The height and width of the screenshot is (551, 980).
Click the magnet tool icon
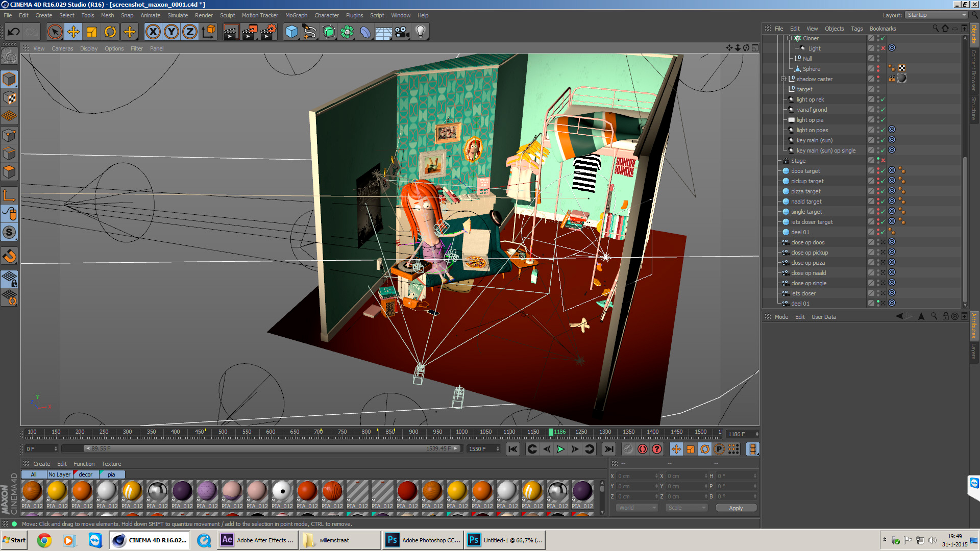coord(9,256)
